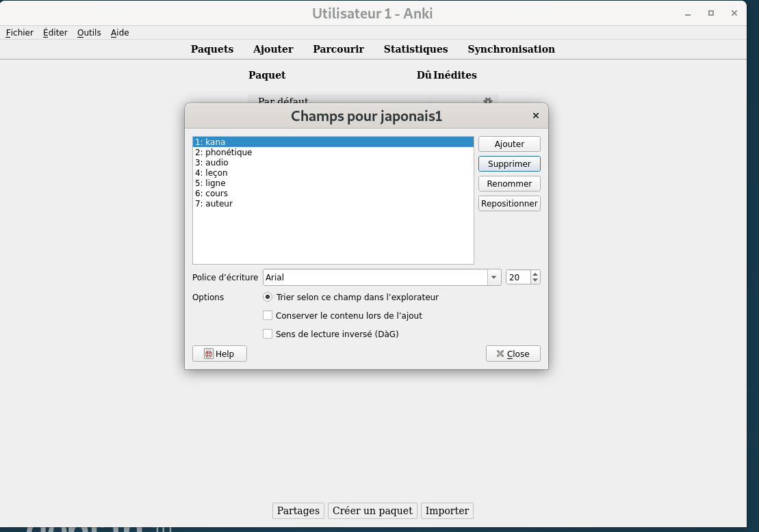The image size is (759, 532).
Task: Click the Ajouter field button
Action: 509,144
